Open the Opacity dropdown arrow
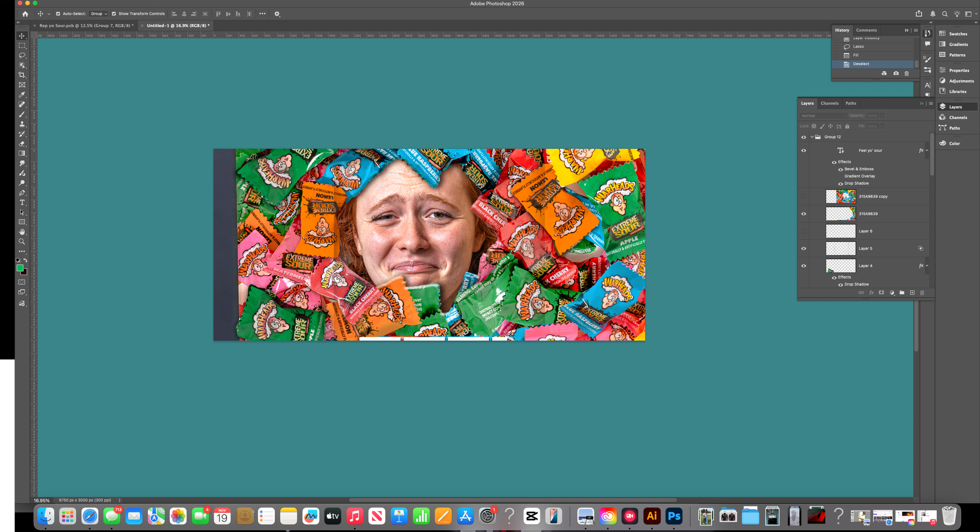 882,116
